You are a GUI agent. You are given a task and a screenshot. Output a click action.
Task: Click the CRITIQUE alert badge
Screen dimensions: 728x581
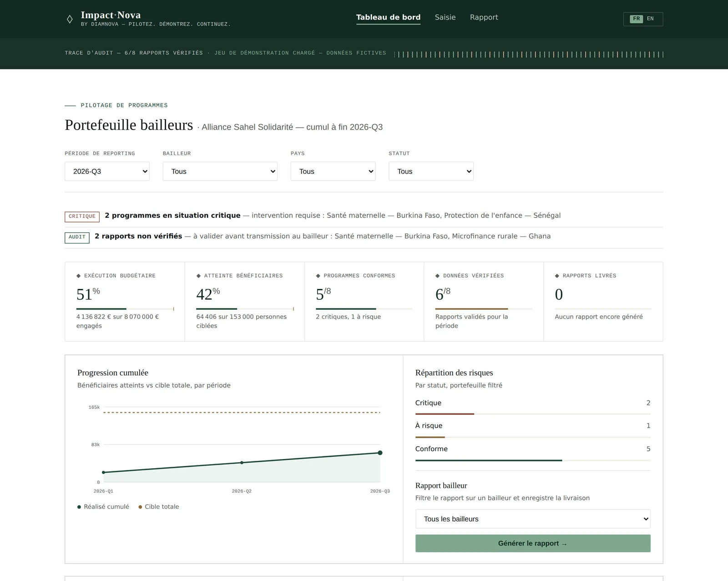(x=82, y=217)
